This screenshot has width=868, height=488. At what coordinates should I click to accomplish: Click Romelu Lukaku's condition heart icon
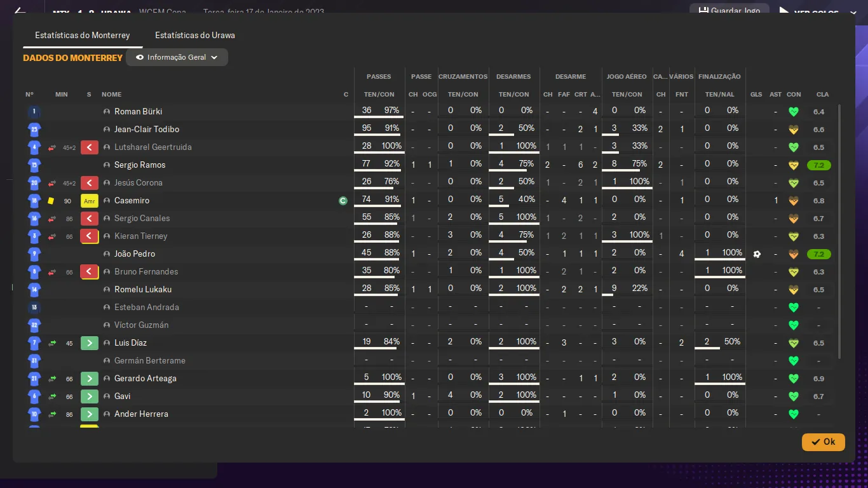tap(793, 290)
